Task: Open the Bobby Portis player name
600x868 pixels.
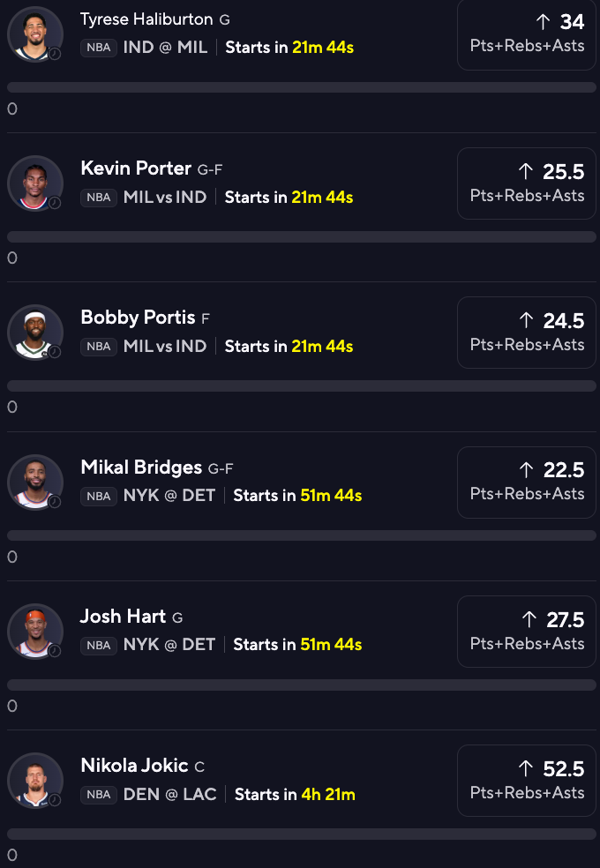Action: click(x=138, y=318)
